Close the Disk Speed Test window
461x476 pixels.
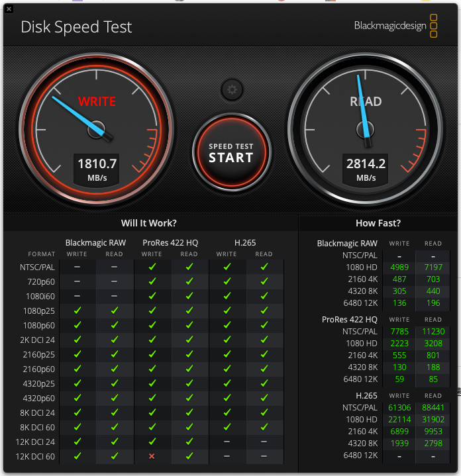[9, 9]
